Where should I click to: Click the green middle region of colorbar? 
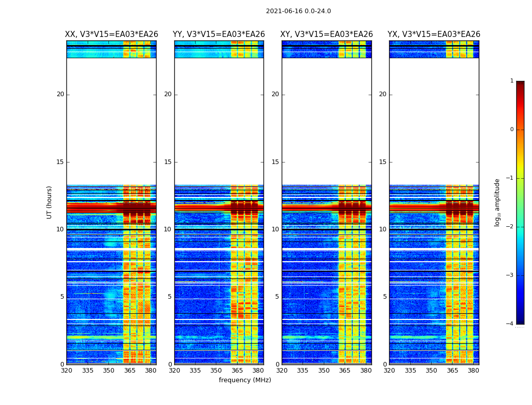(x=520, y=202)
